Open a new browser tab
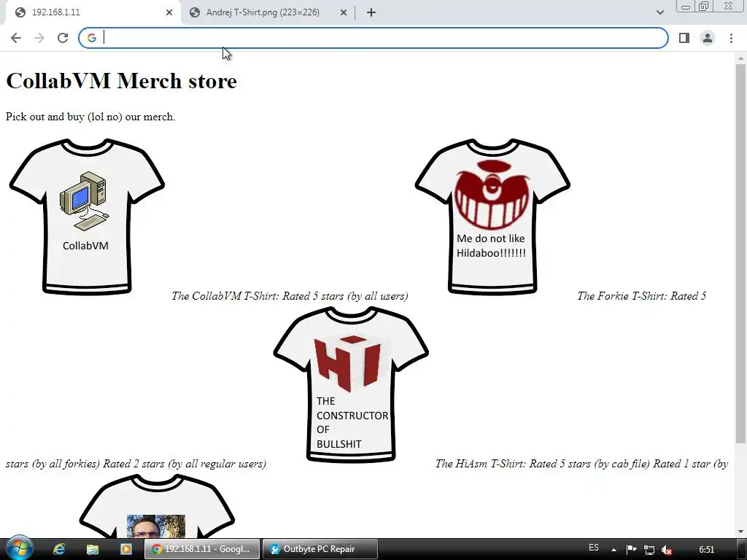Screen dimensions: 747x560 tap(371, 12)
